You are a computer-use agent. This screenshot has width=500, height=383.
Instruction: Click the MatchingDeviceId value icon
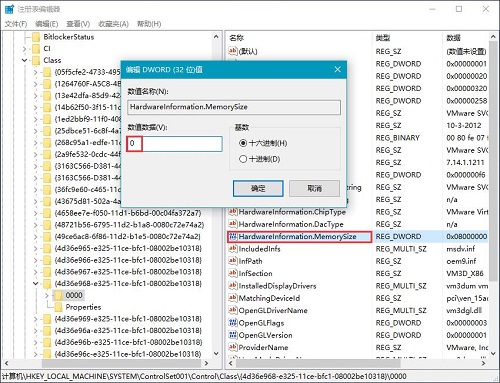tap(233, 298)
